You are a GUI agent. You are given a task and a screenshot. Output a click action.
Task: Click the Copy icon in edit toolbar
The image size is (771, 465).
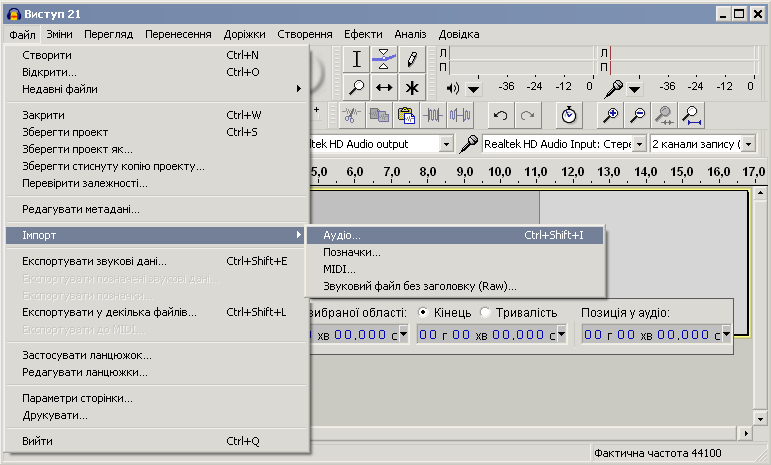379,116
